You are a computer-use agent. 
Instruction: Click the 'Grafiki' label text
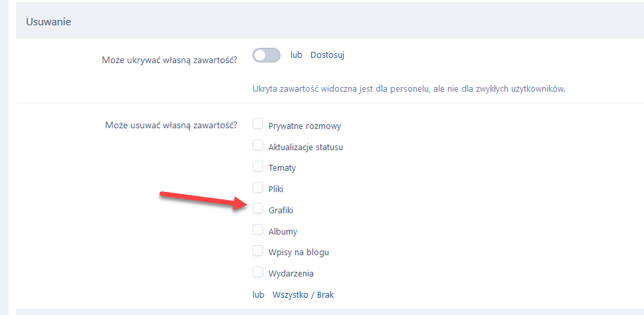[x=280, y=210]
